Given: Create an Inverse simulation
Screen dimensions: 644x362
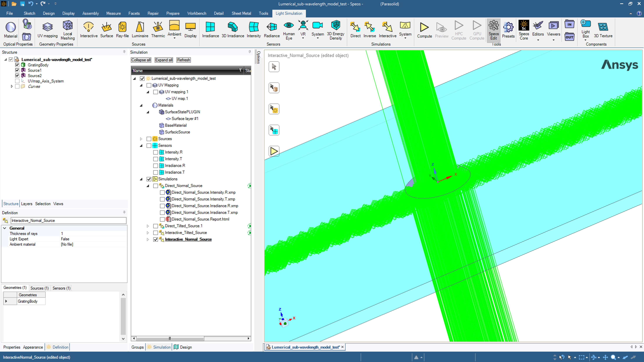Looking at the screenshot, I should pyautogui.click(x=370, y=30).
